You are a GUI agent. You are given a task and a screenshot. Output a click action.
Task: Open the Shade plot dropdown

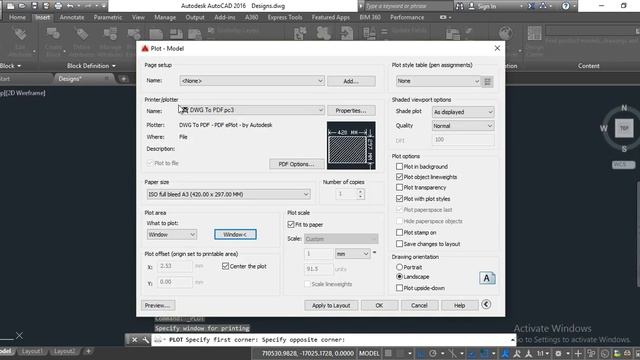point(463,112)
